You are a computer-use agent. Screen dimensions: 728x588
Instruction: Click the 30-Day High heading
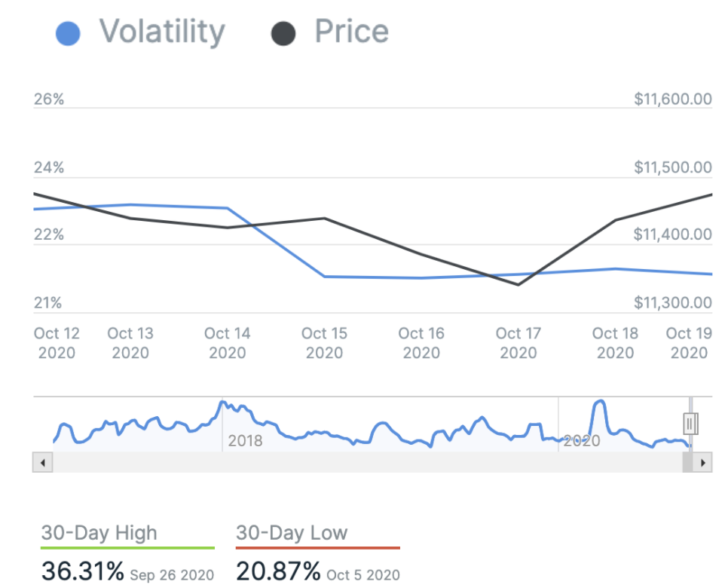point(99,533)
